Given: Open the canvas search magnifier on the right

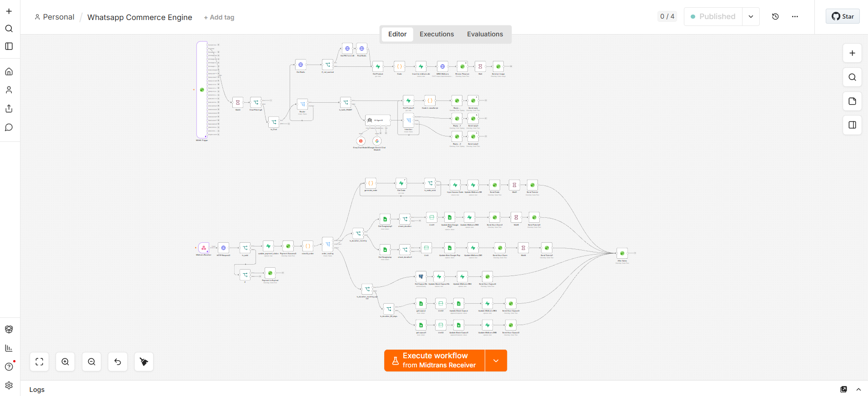Looking at the screenshot, I should [852, 77].
